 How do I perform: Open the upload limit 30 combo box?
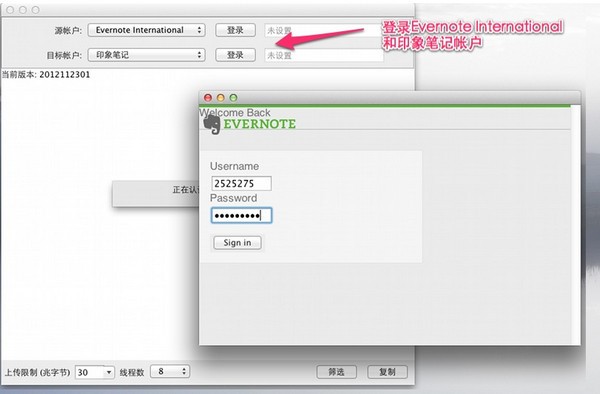95,372
